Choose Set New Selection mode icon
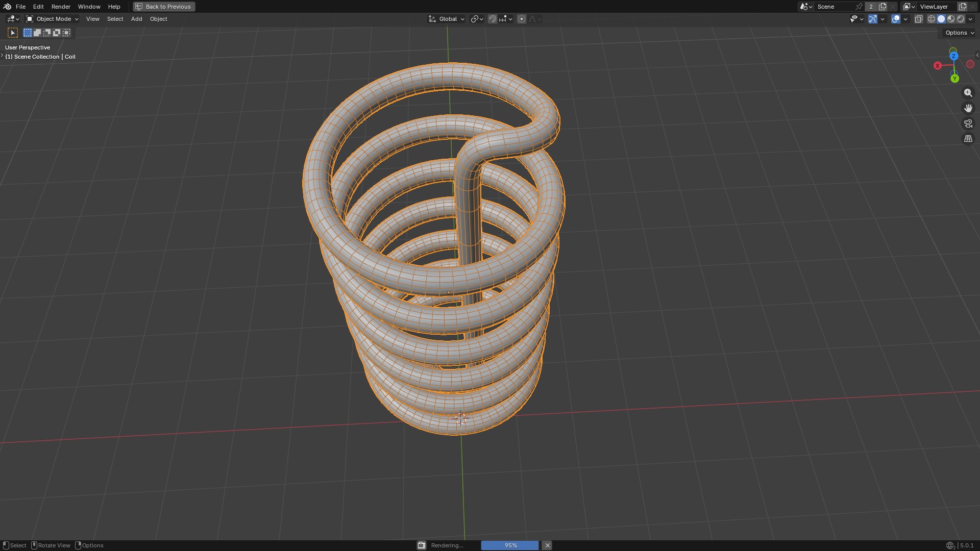Image resolution: width=980 pixels, height=551 pixels. click(x=28, y=33)
